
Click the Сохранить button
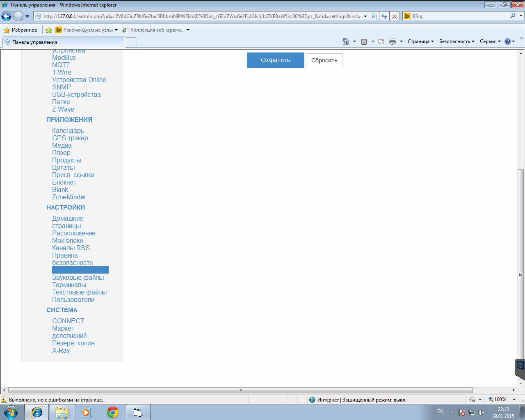(275, 60)
